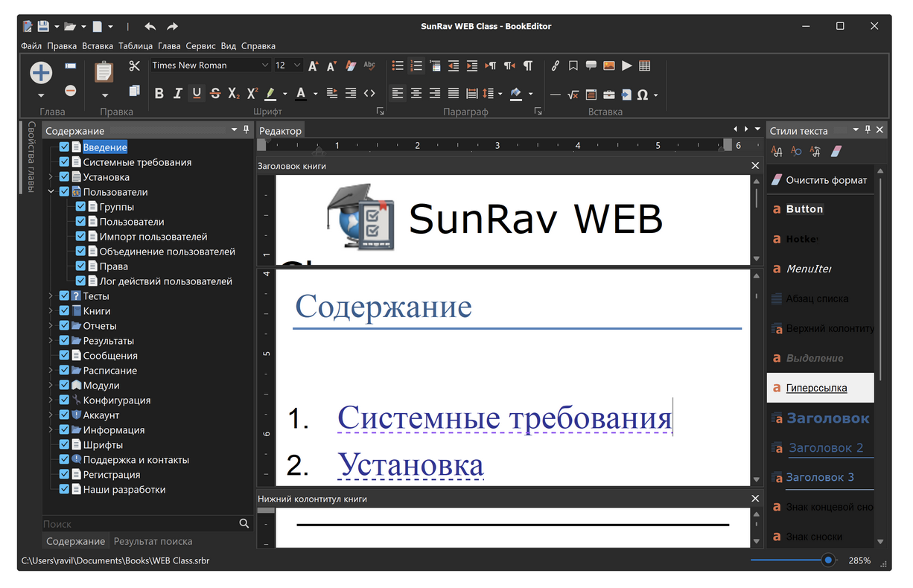Toggle the Наши разработки checkbox
Viewport: 913px width, 588px height.
click(x=64, y=490)
